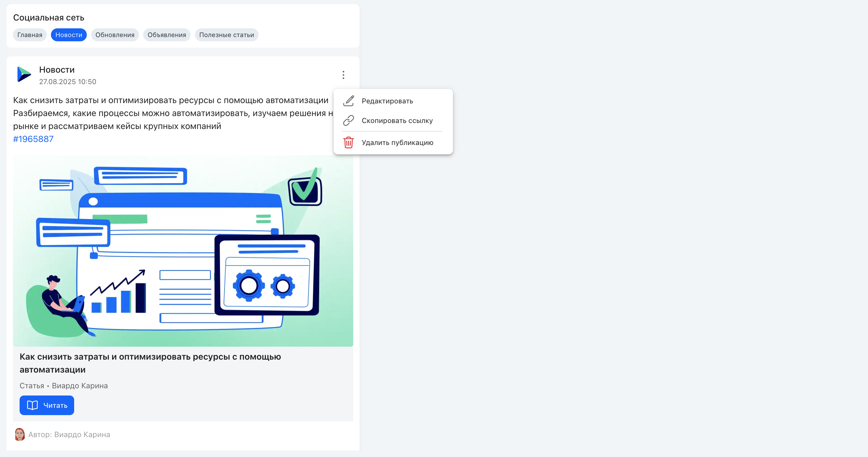Click the bold article title in the card
Screen dimensions: 868x457
150,363
